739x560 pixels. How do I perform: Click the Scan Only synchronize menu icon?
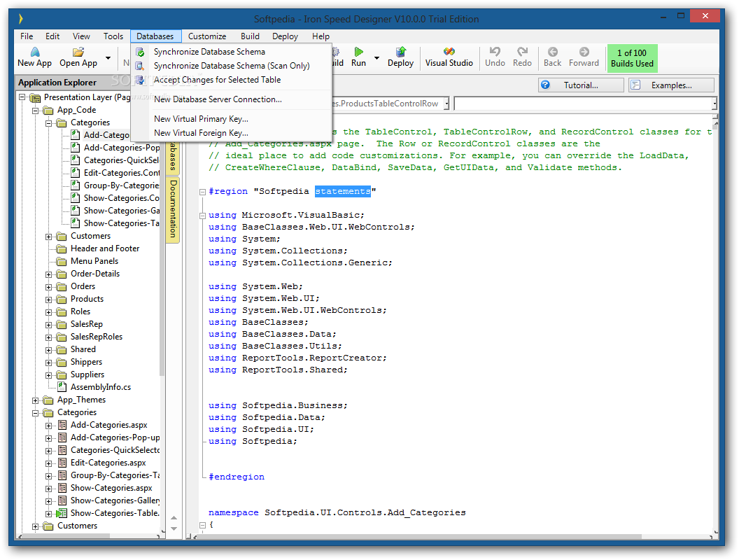click(140, 66)
